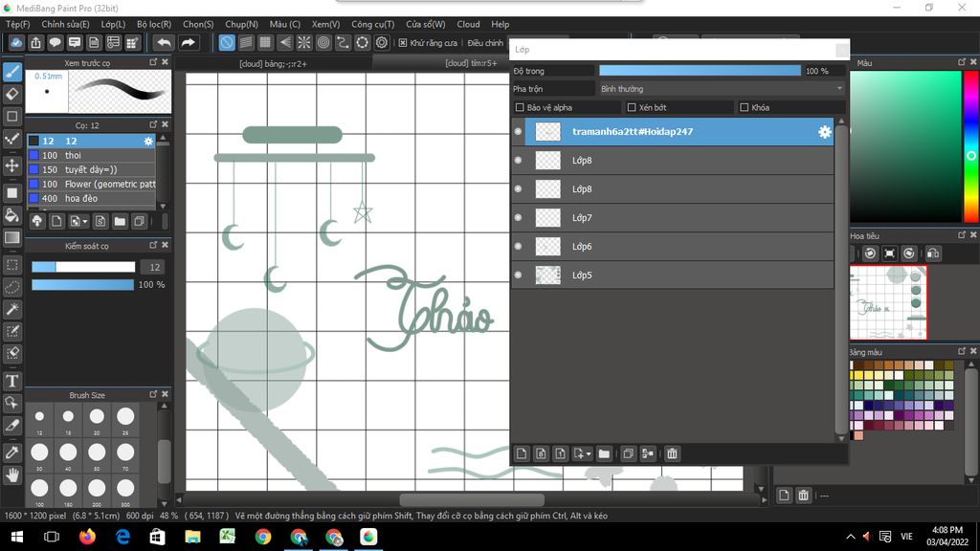Open settings gear of tramanh6a2tt layer
The width and height of the screenshot is (980, 551).
pos(824,132)
